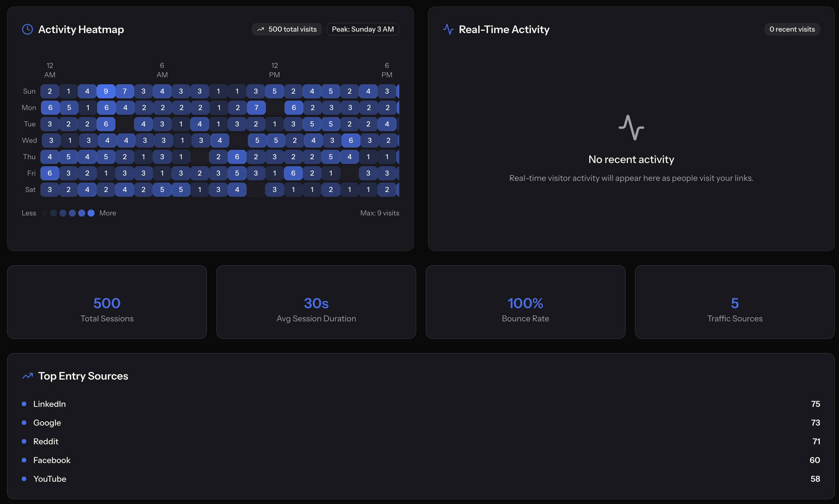This screenshot has height=504, width=839.
Task: Click the clock icon beside Activity Heatmap
Action: (x=28, y=29)
